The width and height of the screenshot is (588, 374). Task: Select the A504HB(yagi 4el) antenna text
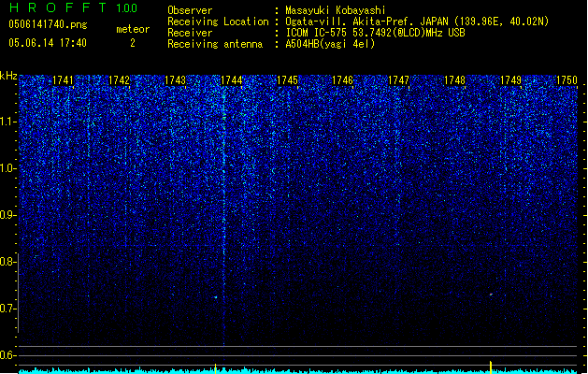click(x=330, y=44)
